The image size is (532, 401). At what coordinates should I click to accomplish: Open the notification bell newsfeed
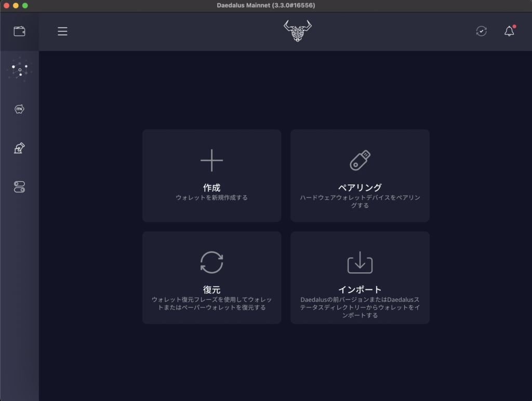pyautogui.click(x=509, y=31)
